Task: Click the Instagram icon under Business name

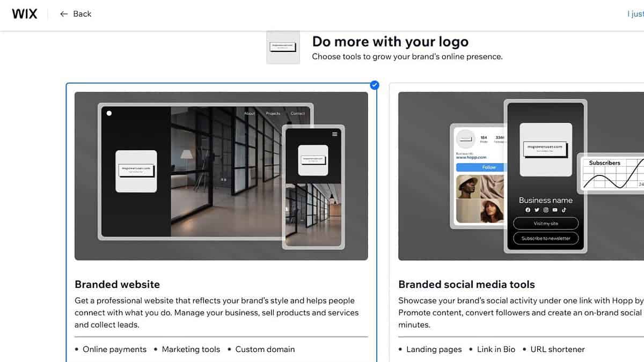Action: pos(546,210)
